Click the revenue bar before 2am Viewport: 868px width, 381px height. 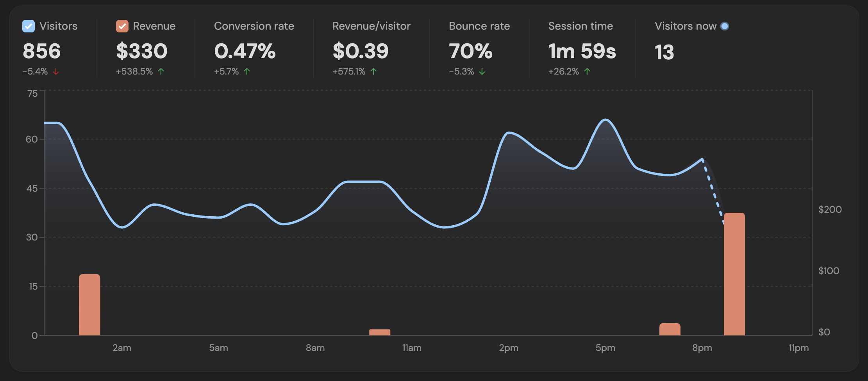pos(89,304)
